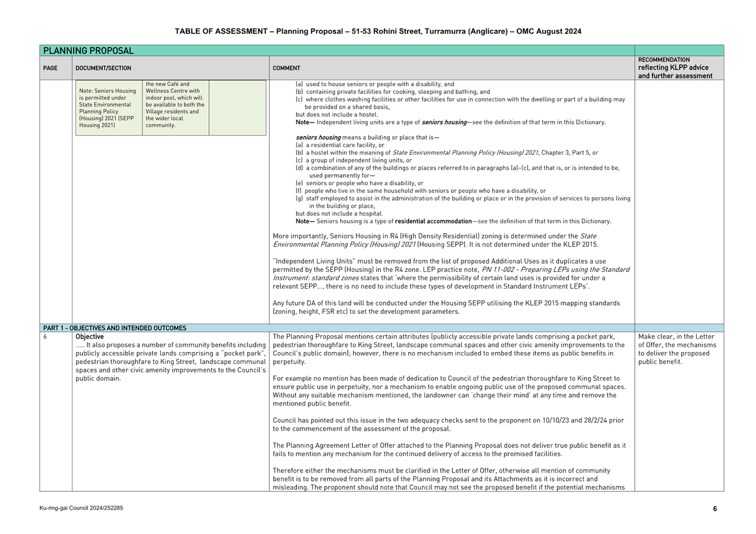Click paragraph "For example no mention has been made"

450,391
